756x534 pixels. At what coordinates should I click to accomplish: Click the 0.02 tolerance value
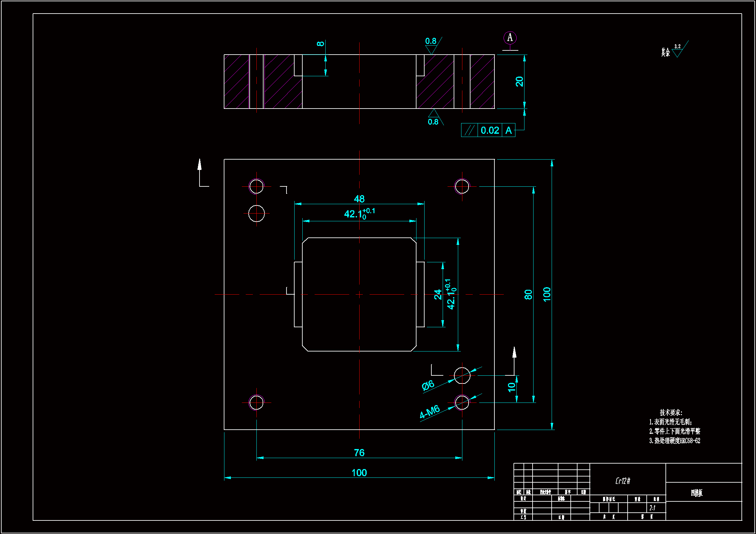coord(490,131)
